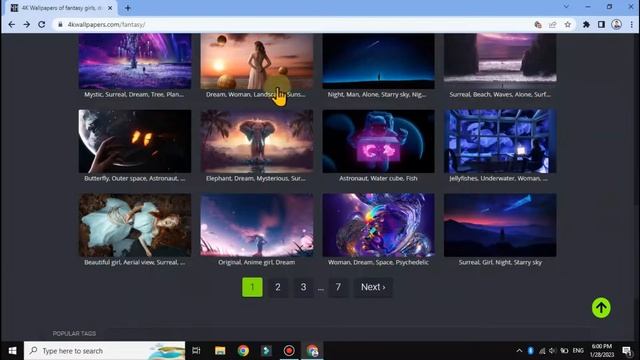Screen dimensions: 640x360
Task: Click the 'Astronaut, Water cube, Fish' caption
Action: click(378, 178)
